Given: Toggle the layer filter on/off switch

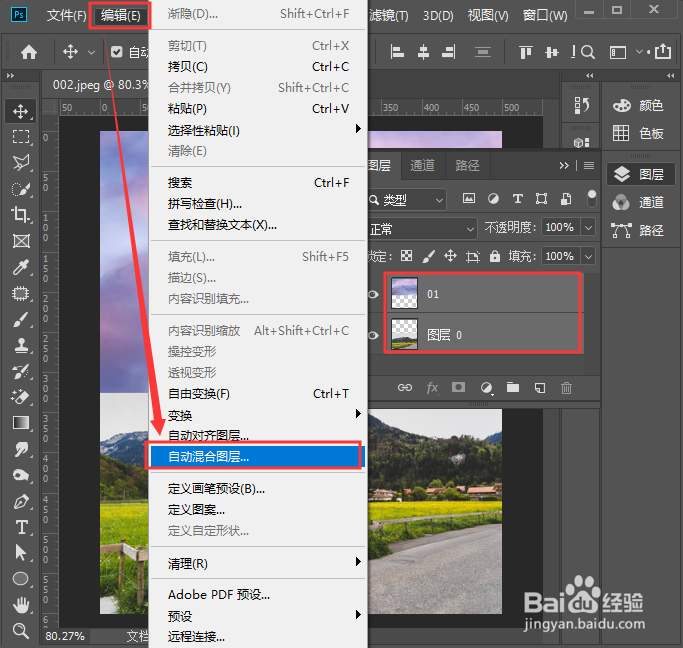Looking at the screenshot, I should 591,199.
